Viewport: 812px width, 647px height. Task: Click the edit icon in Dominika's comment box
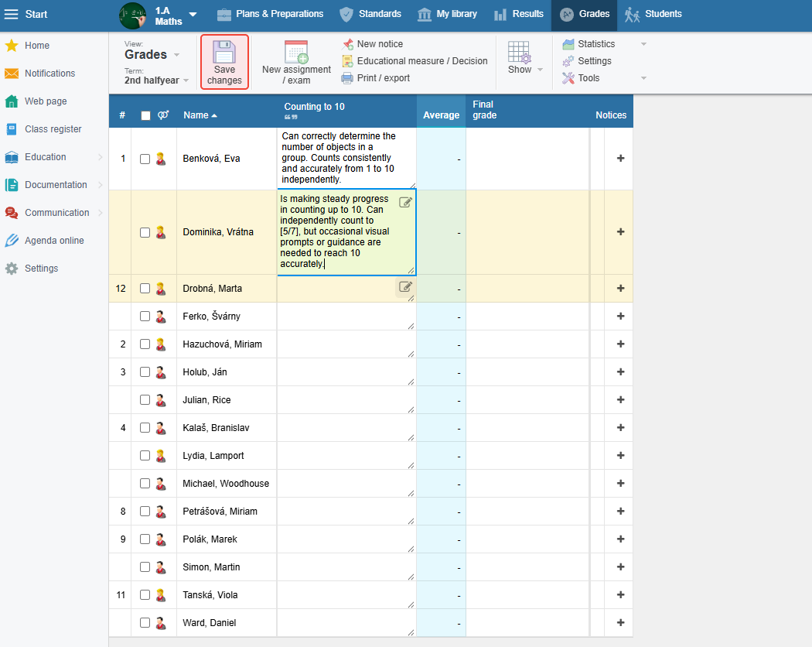(405, 202)
